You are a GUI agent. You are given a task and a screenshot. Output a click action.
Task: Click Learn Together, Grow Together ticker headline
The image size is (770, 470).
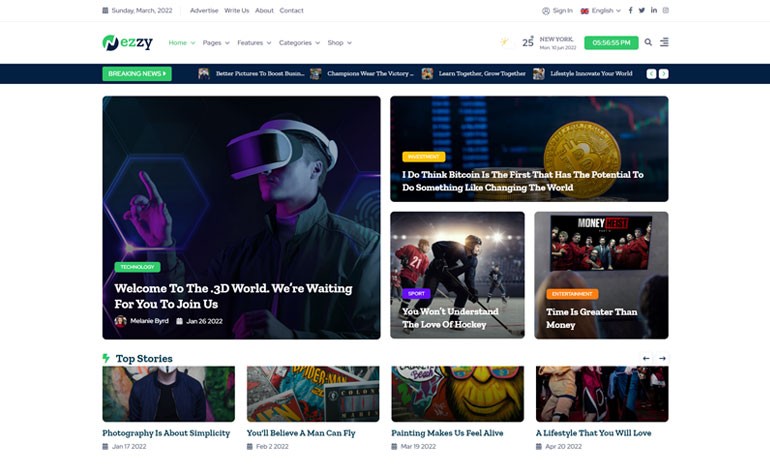point(482,74)
